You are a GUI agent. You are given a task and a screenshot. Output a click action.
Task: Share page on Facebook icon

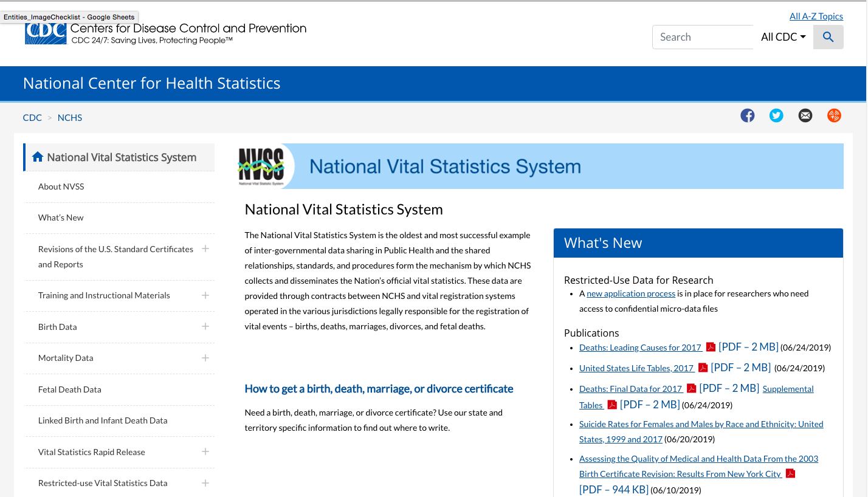pyautogui.click(x=748, y=115)
